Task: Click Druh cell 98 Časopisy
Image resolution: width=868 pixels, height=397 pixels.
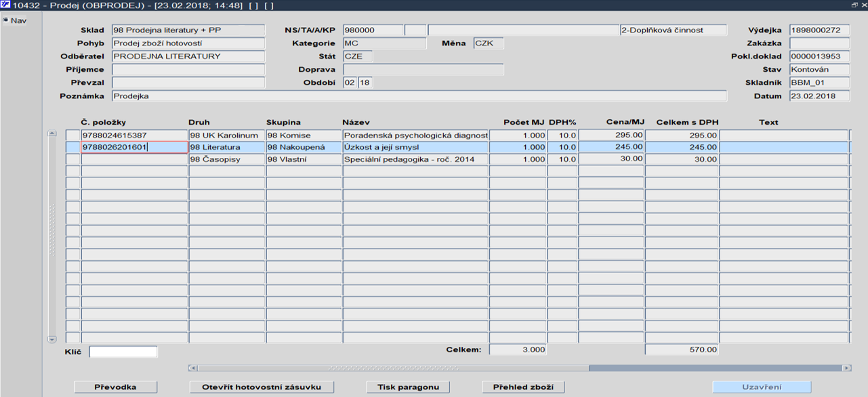Action: click(x=227, y=159)
